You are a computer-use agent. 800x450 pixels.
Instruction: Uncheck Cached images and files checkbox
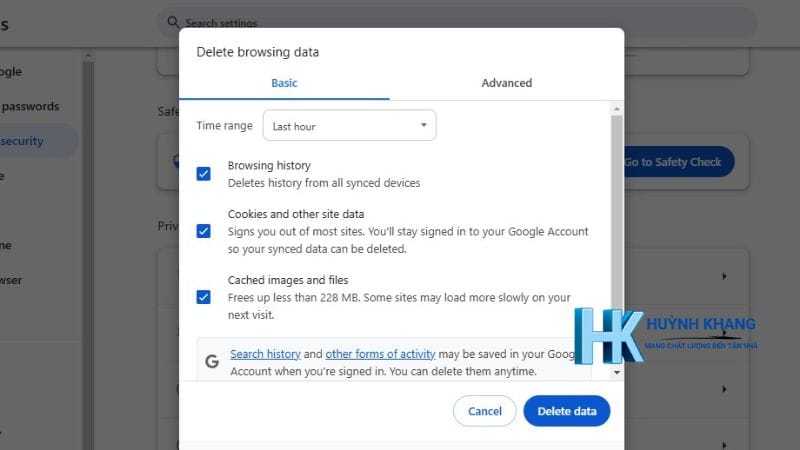click(204, 297)
